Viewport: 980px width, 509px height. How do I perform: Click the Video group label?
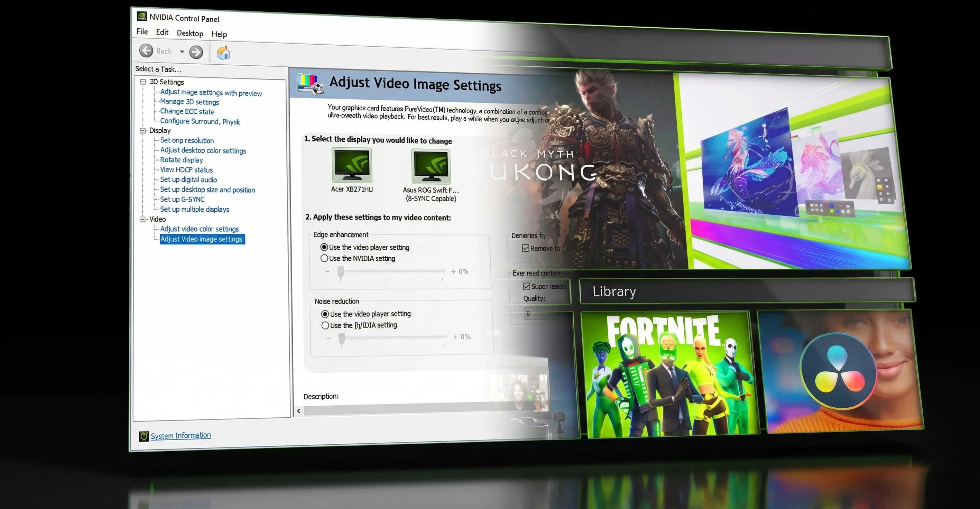pyautogui.click(x=157, y=219)
